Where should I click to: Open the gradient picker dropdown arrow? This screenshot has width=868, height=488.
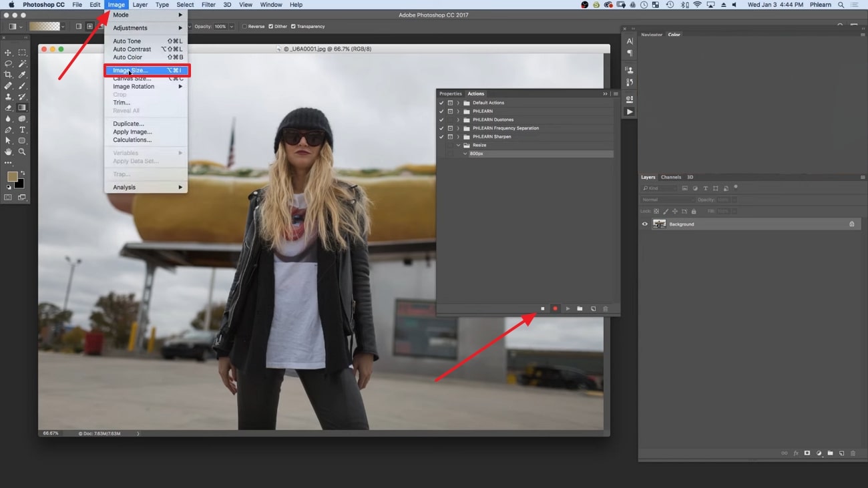[x=63, y=27]
